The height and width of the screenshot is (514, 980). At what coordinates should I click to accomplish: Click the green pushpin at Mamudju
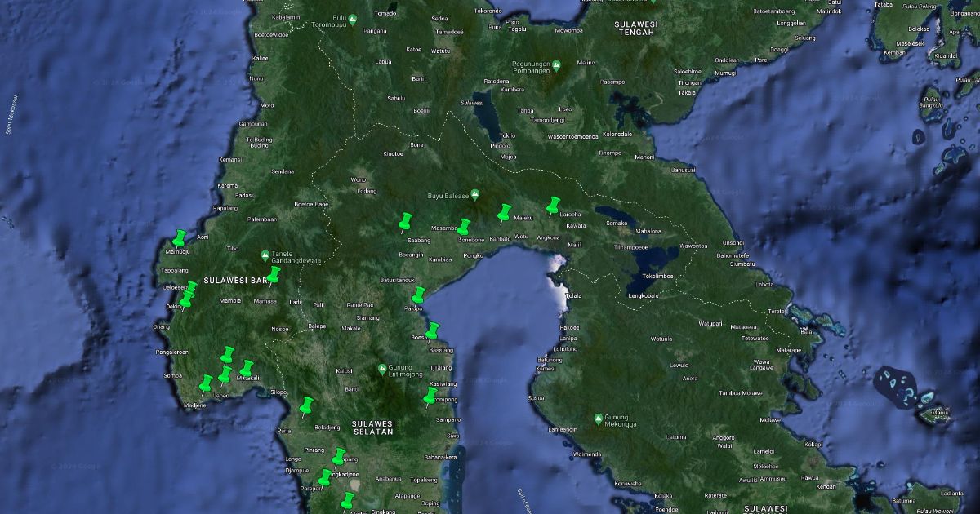180,238
